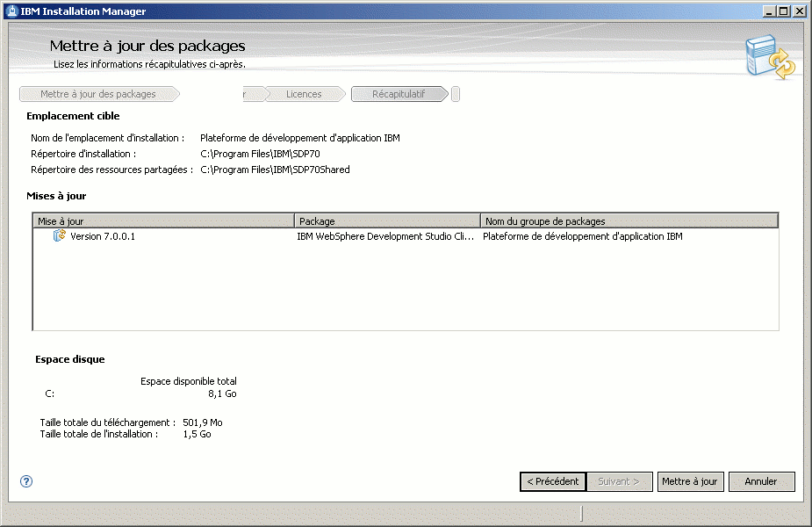Click the IBM Installation Manager title bar icon
The height and width of the screenshot is (527, 812).
click(12, 11)
